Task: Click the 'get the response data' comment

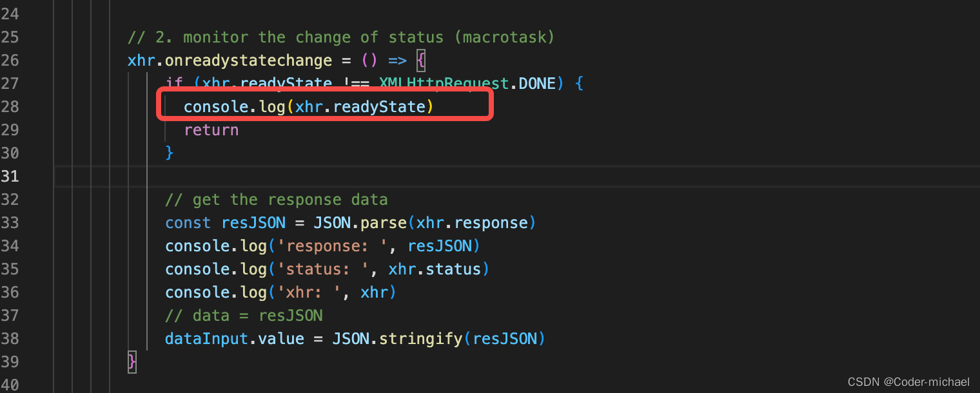Action: pos(290,199)
